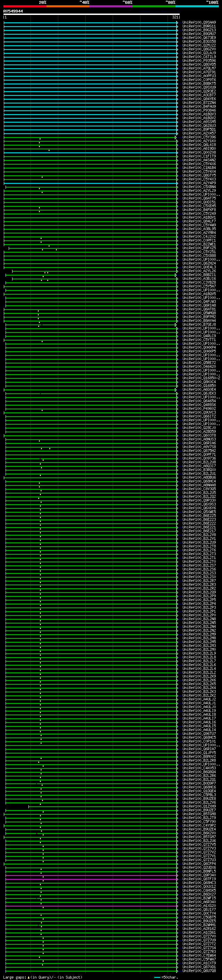This screenshot has height=980, width=222.
Task: Select the AV549944 query title
Action: point(13,11)
